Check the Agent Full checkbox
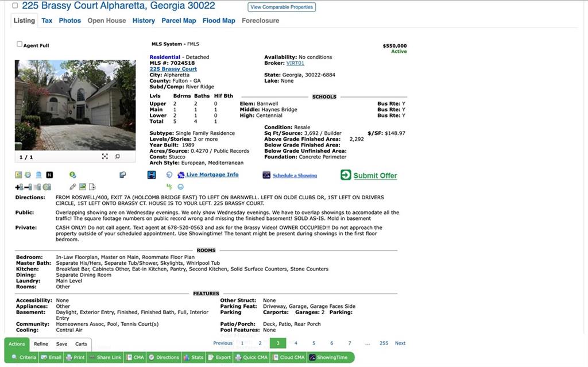588x367 pixels. 20,44
